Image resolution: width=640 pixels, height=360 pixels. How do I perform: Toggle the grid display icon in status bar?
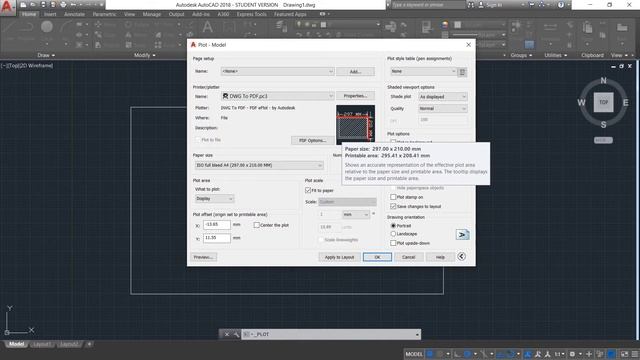(x=430, y=354)
